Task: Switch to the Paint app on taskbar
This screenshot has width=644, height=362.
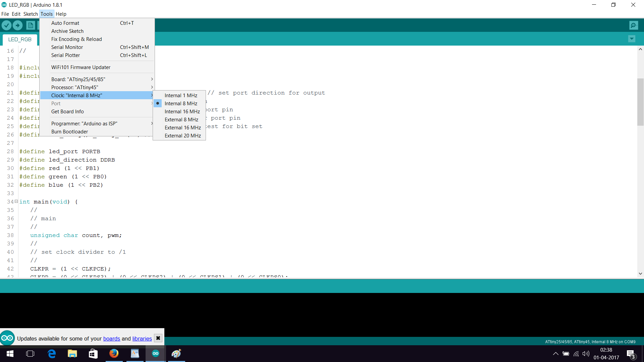Action: 176,354
